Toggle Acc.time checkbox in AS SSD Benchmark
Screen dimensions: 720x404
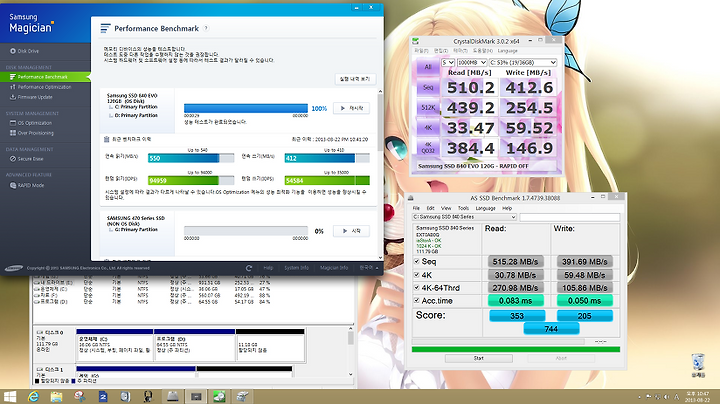click(417, 300)
